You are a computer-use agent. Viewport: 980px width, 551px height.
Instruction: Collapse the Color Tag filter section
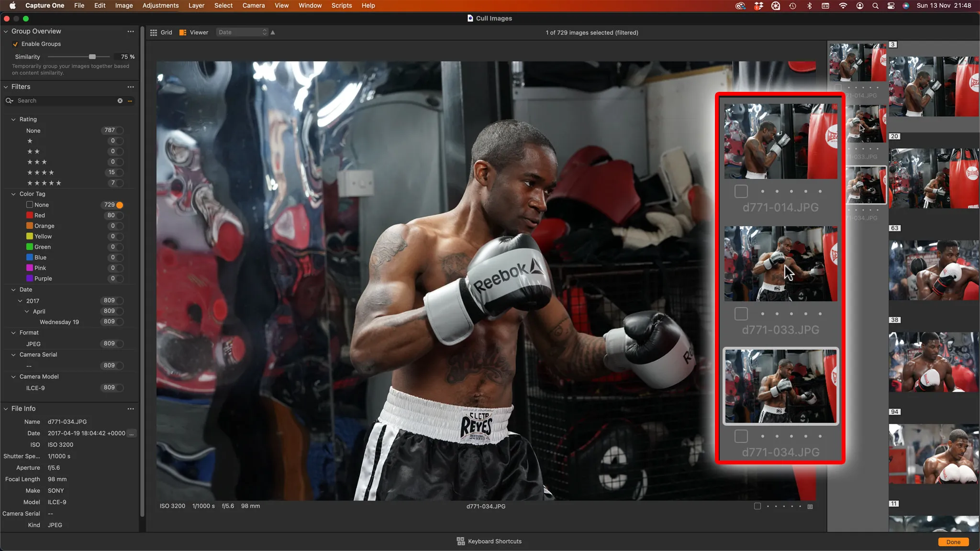13,194
